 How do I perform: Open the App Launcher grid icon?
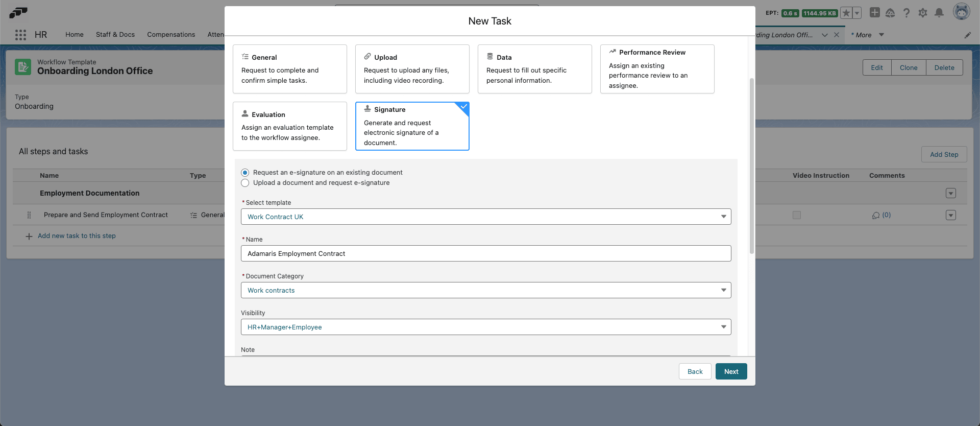pos(20,35)
